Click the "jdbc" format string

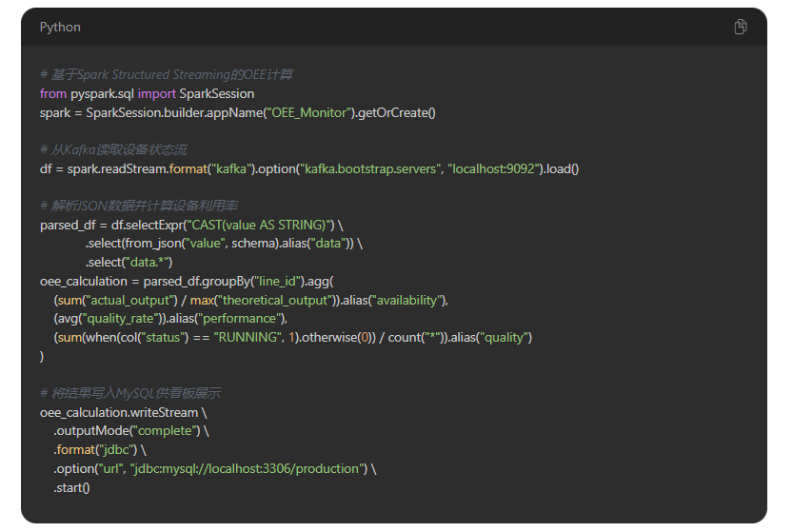116,450
